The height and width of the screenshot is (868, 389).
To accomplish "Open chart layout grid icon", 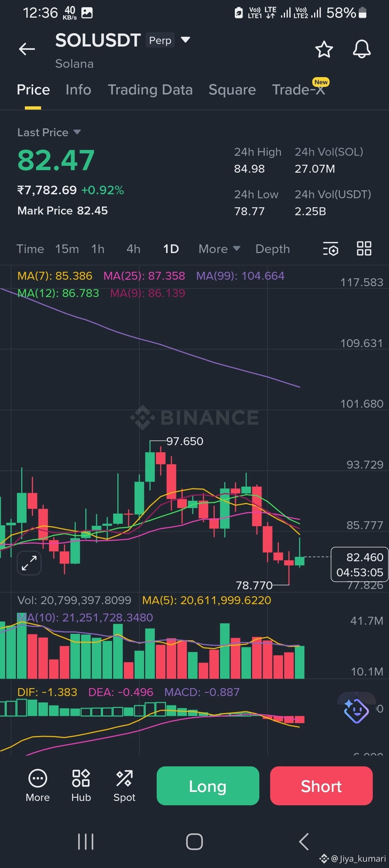I will [x=364, y=248].
